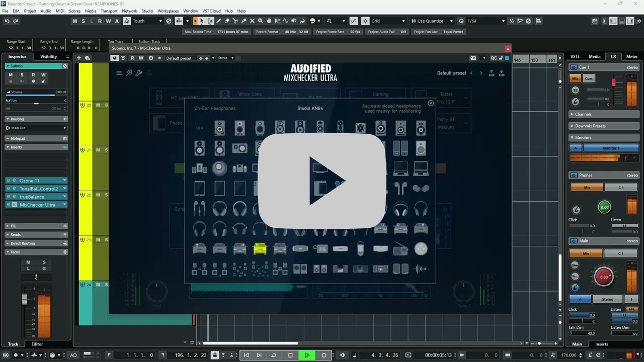The image size is (644, 362).
Task: Select the Object Selection arrow tool
Action: click(202, 21)
